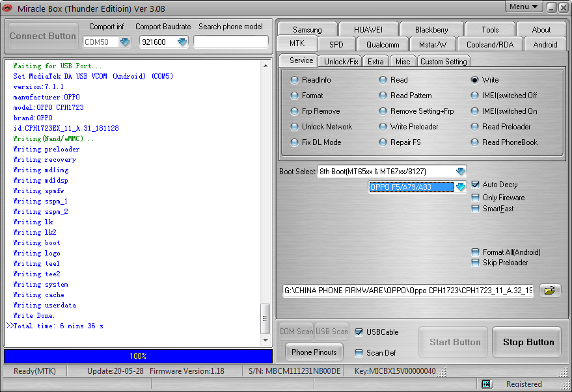
Task: Switch to the Tools tab
Action: click(x=490, y=29)
